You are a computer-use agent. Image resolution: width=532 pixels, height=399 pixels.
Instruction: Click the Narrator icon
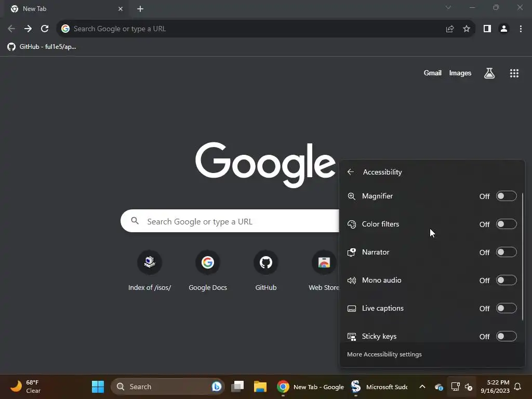tap(352, 252)
